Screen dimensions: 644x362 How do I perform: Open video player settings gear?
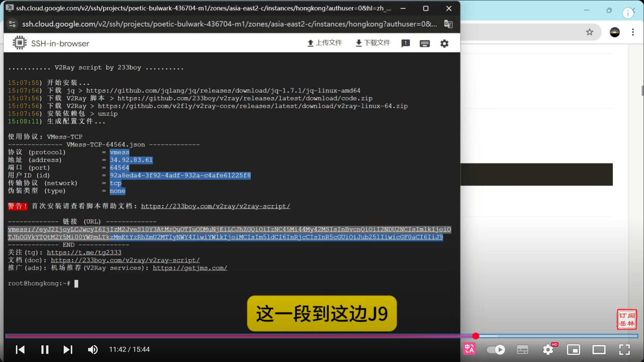[x=548, y=350]
